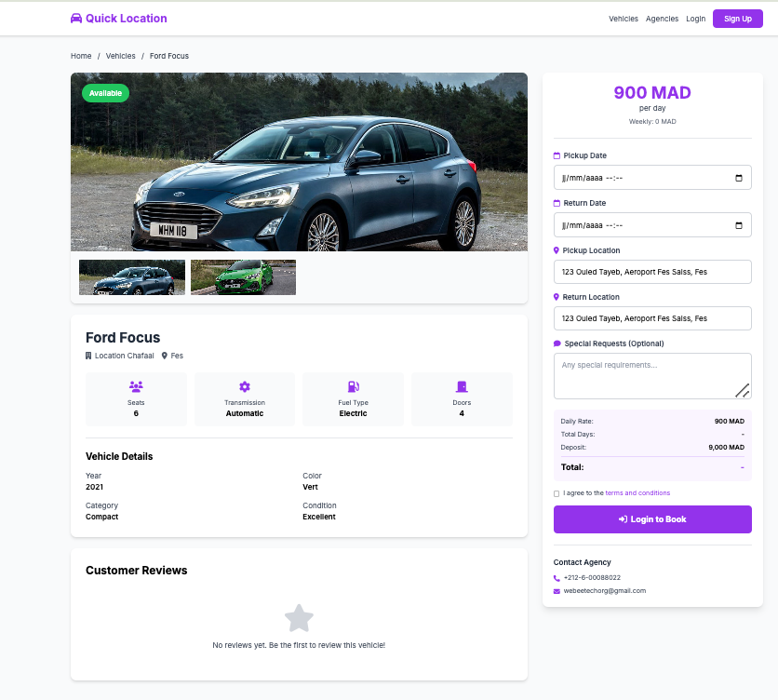Select the green Ford Focus thumbnail
The image size is (778, 700).
243,277
